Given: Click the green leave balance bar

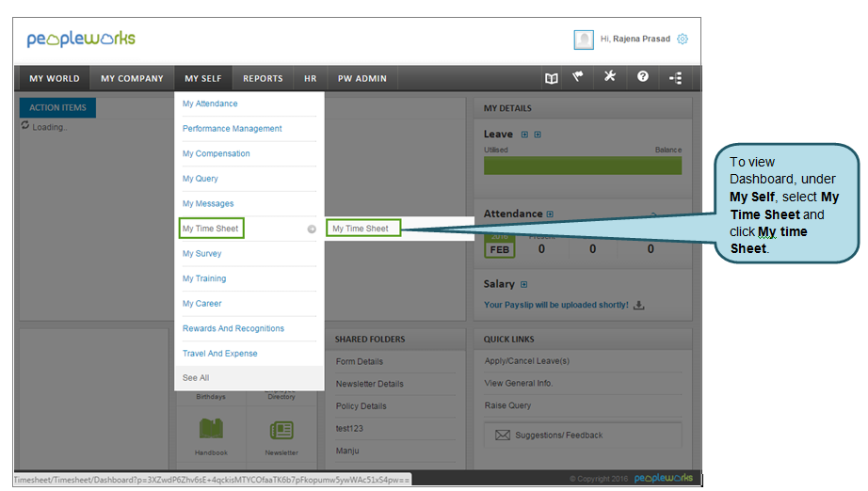Looking at the screenshot, I should point(583,166).
